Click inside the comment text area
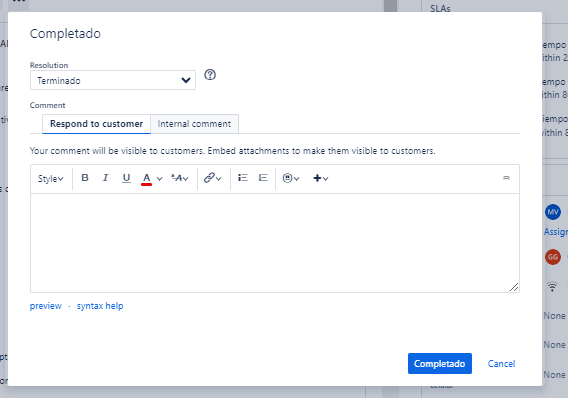Viewport: 568px width, 398px height. [x=275, y=243]
